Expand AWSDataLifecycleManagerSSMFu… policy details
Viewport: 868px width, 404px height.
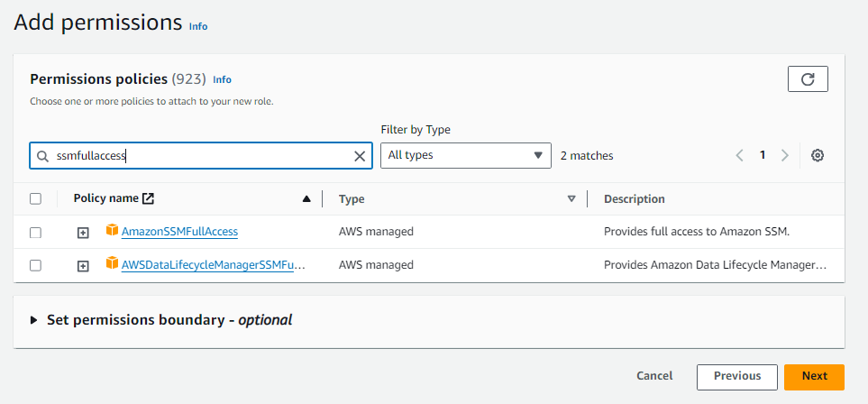pyautogui.click(x=83, y=267)
